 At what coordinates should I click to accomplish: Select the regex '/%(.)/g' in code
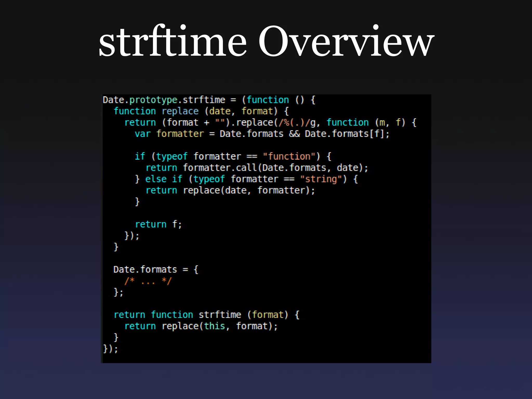point(297,123)
